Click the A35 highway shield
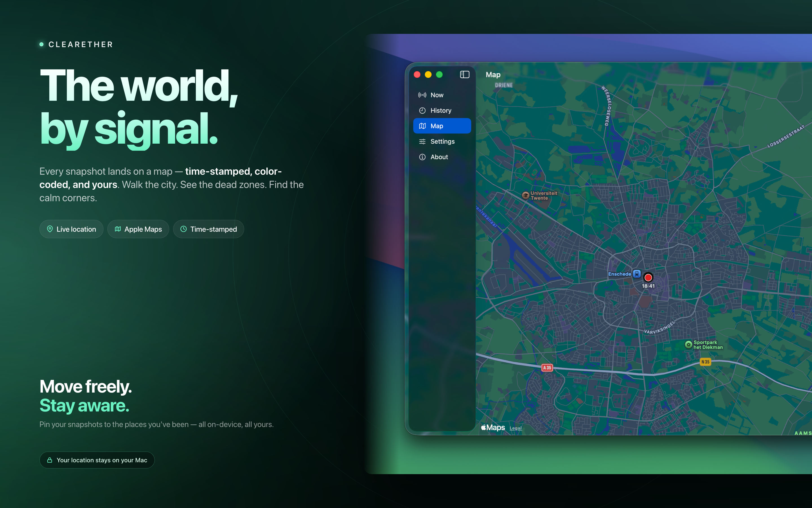 [x=547, y=367]
